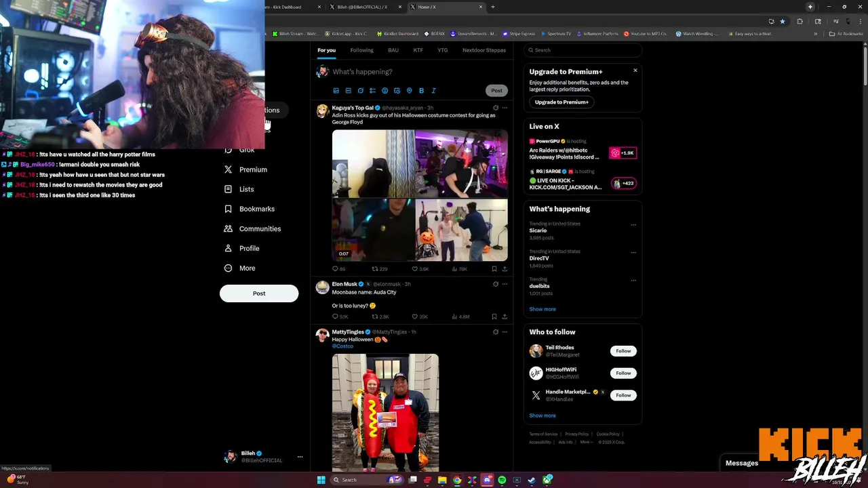Open Spotify from the Windows taskbar

tap(502, 480)
